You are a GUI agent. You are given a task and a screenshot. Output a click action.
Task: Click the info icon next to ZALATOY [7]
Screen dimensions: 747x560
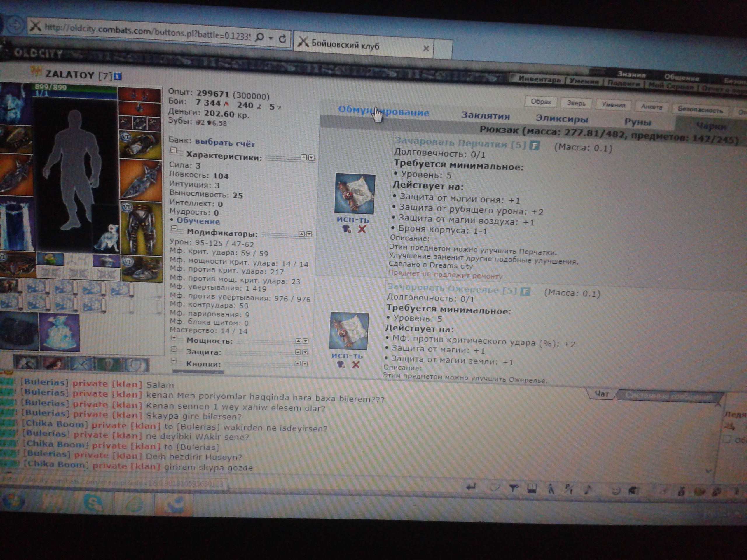[117, 76]
